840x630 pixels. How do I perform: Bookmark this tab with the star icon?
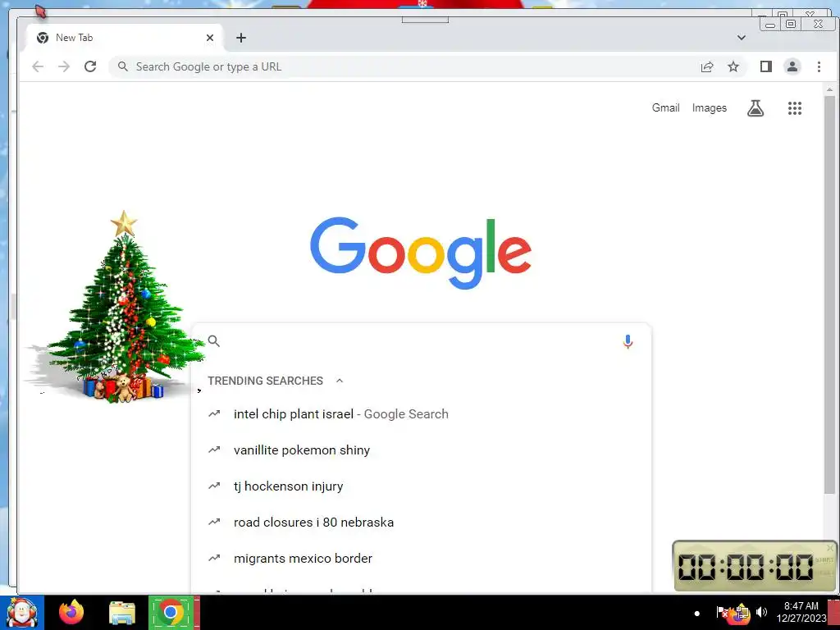coord(733,66)
